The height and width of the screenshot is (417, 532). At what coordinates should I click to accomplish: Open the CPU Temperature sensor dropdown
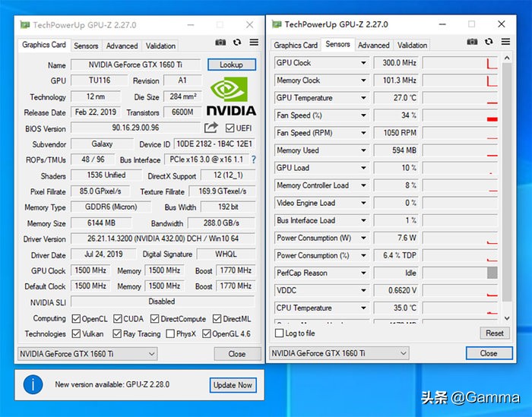point(363,308)
